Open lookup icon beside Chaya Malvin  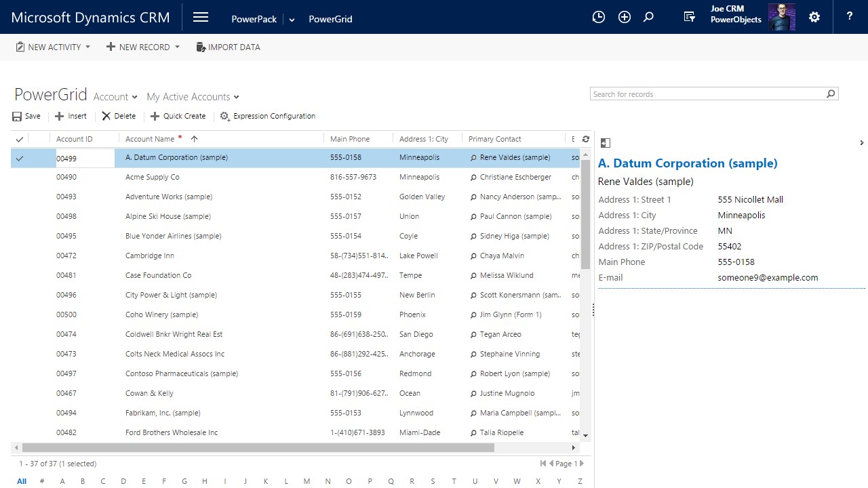click(473, 256)
